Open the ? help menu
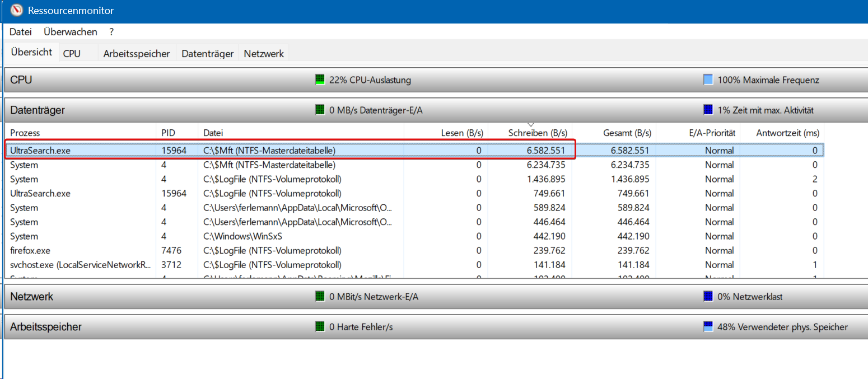The width and height of the screenshot is (868, 379). click(x=111, y=32)
